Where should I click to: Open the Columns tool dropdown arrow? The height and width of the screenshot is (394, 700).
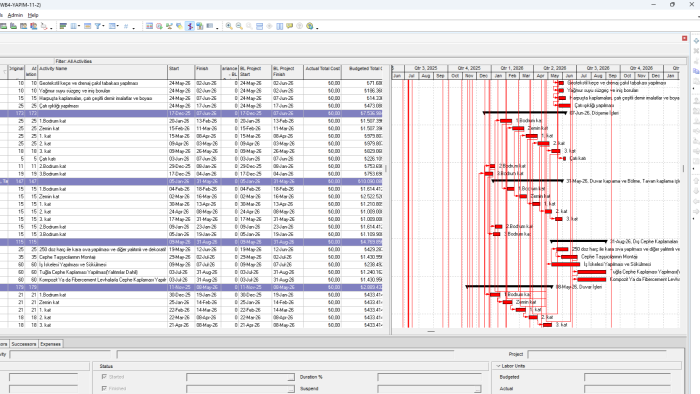coord(79,26)
